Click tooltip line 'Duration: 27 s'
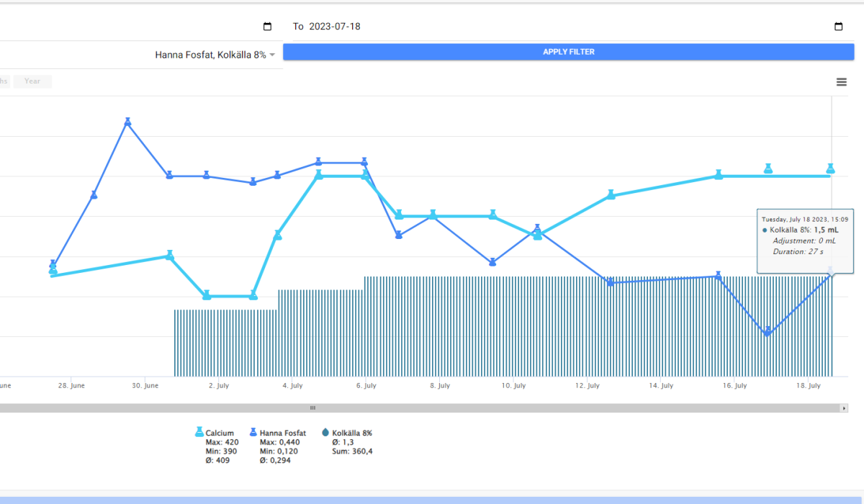The height and width of the screenshot is (504, 864). 798,251
